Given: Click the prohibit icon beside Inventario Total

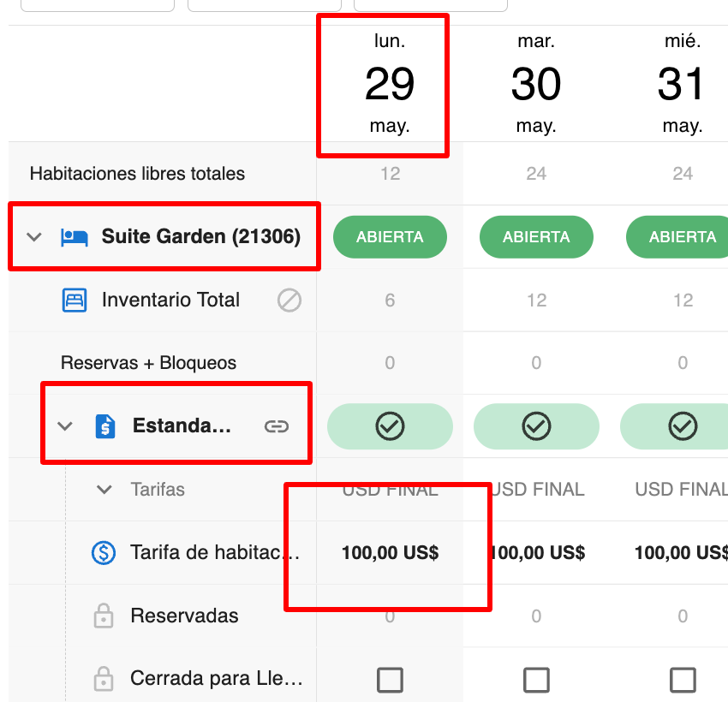Looking at the screenshot, I should click(289, 300).
